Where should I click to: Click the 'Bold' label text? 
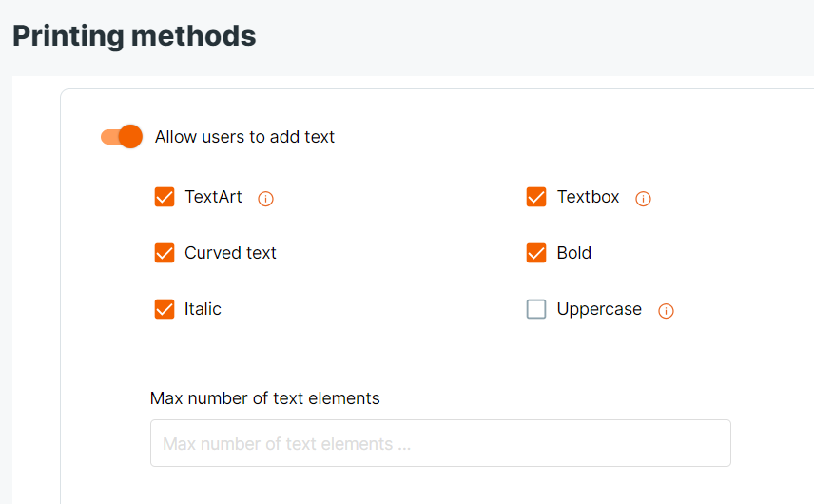tap(574, 253)
